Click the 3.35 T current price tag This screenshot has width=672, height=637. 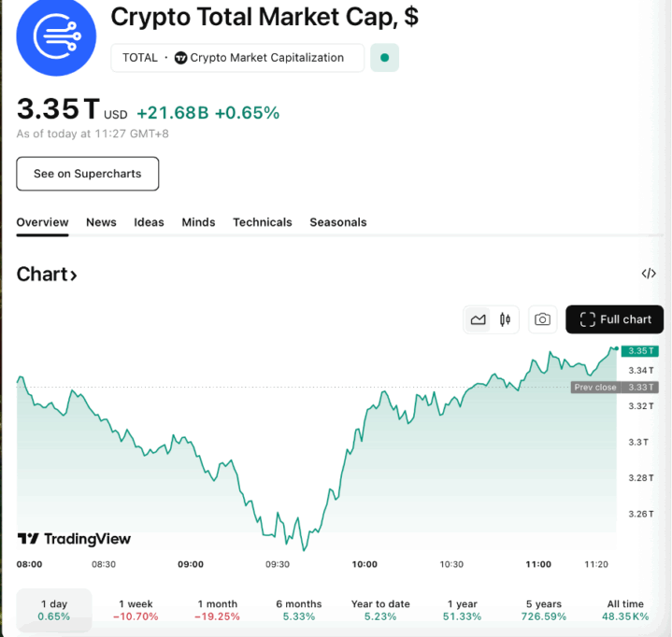tap(640, 351)
